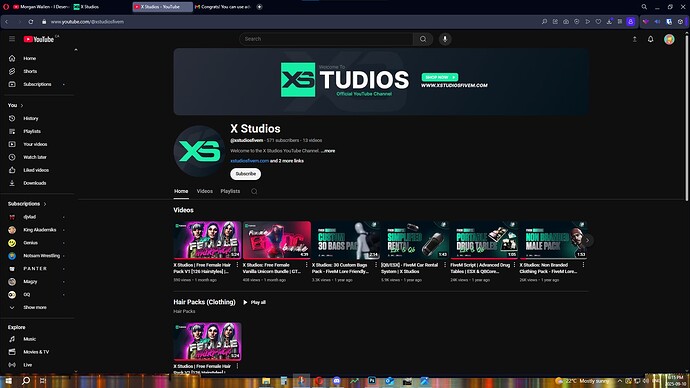Open xstudiosfivem.com channel link
The width and height of the screenshot is (690, 388).
(x=250, y=161)
